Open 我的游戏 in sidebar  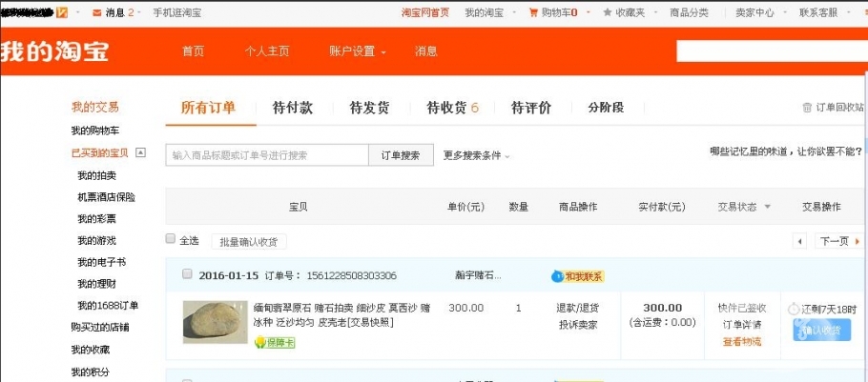tap(97, 240)
